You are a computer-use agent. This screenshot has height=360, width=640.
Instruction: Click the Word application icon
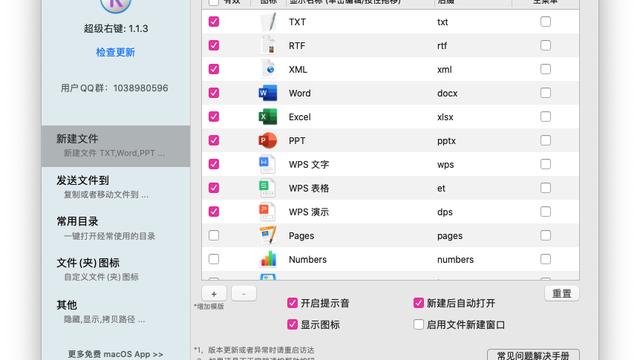click(x=268, y=93)
